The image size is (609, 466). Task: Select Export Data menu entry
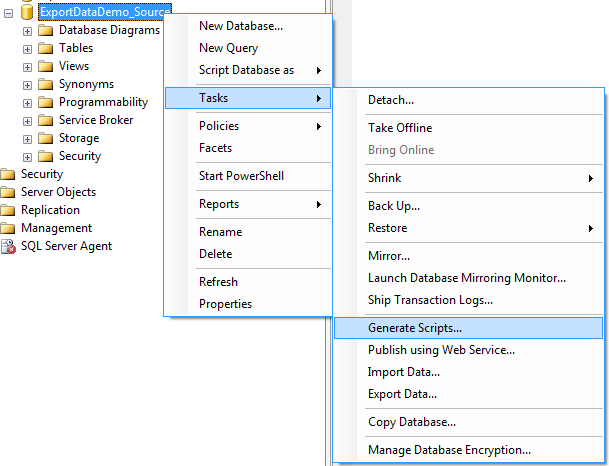402,394
